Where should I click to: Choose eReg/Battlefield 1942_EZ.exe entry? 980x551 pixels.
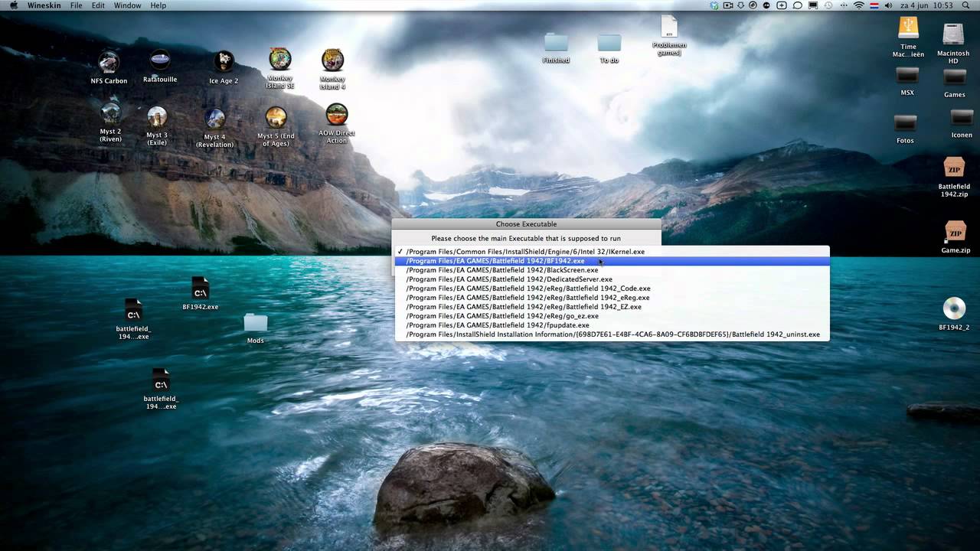612,307
